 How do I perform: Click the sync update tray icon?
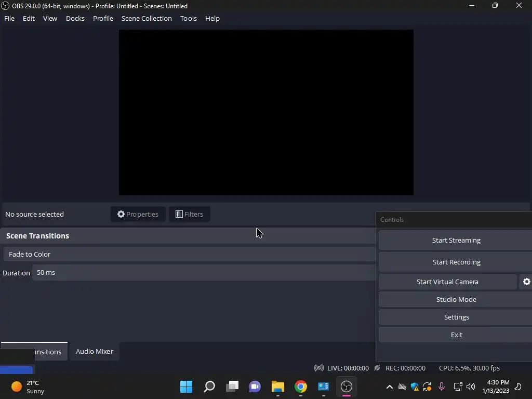point(427,387)
